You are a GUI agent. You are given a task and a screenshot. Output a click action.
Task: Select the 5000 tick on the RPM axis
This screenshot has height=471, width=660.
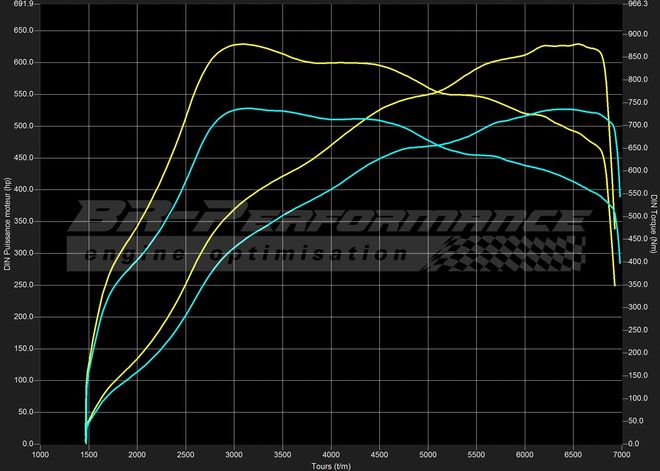428,455
